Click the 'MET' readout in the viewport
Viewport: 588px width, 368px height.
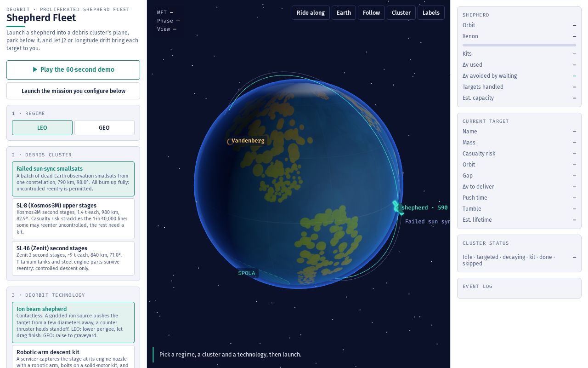pos(165,13)
